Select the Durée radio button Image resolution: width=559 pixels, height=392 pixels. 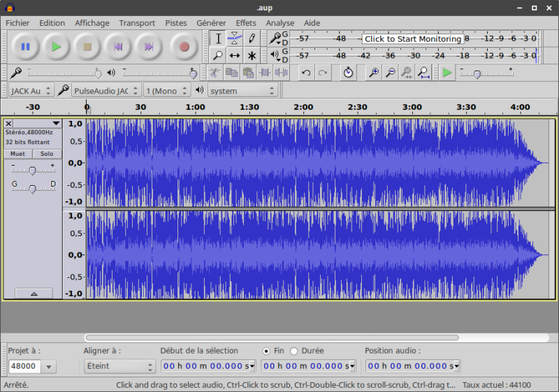(x=293, y=351)
